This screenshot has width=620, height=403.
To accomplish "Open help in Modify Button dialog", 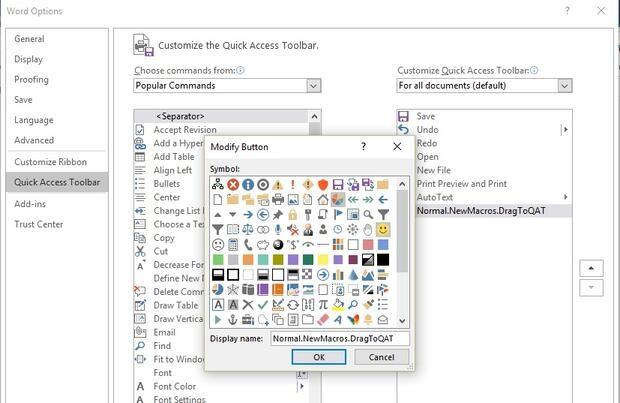I will coord(363,147).
